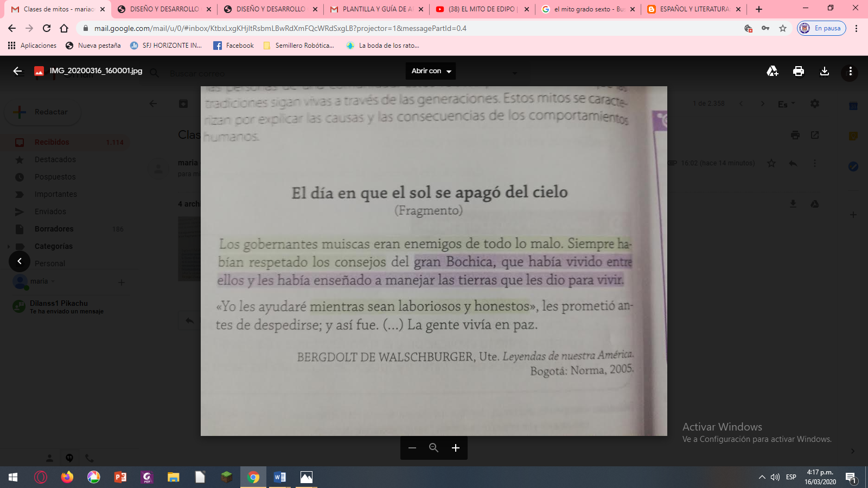Screen dimensions: 868x488
Task: Reset zoom with magnifier icon
Action: pyautogui.click(x=434, y=448)
